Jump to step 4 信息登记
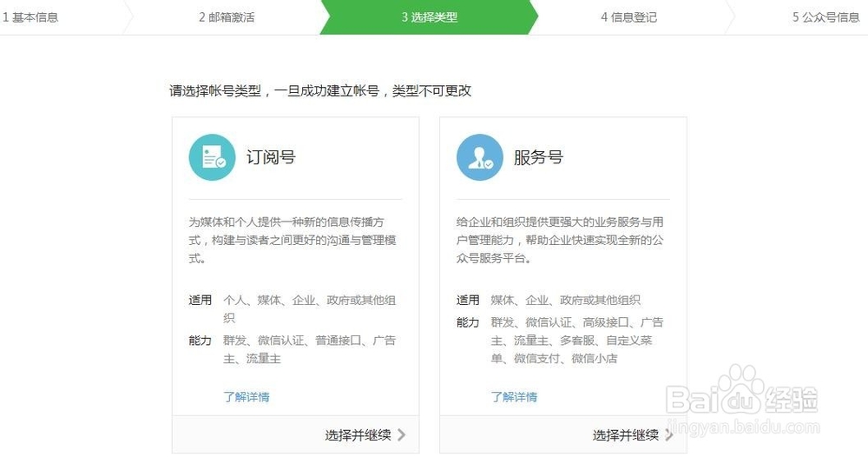The width and height of the screenshot is (868, 457). click(x=628, y=17)
